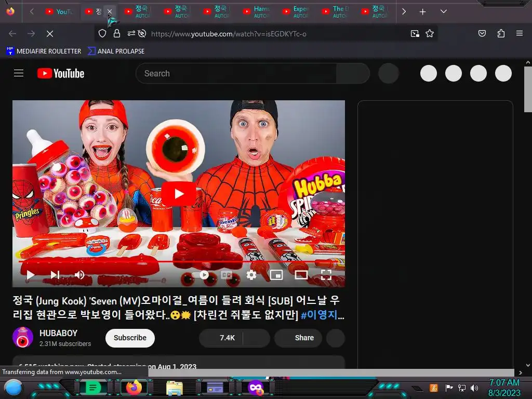Click scroll-up arrow of page scrollbar

(x=528, y=63)
